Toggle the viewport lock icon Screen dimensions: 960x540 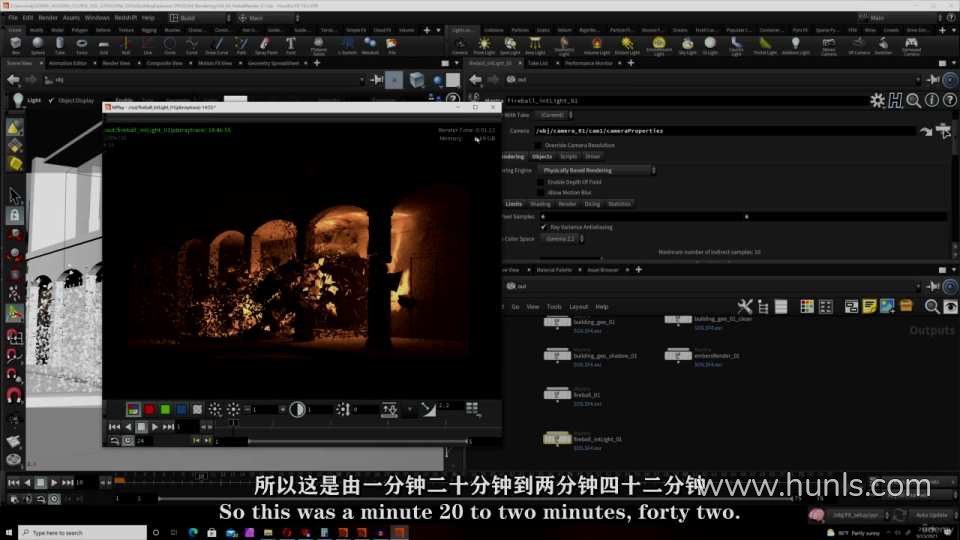(x=14, y=216)
